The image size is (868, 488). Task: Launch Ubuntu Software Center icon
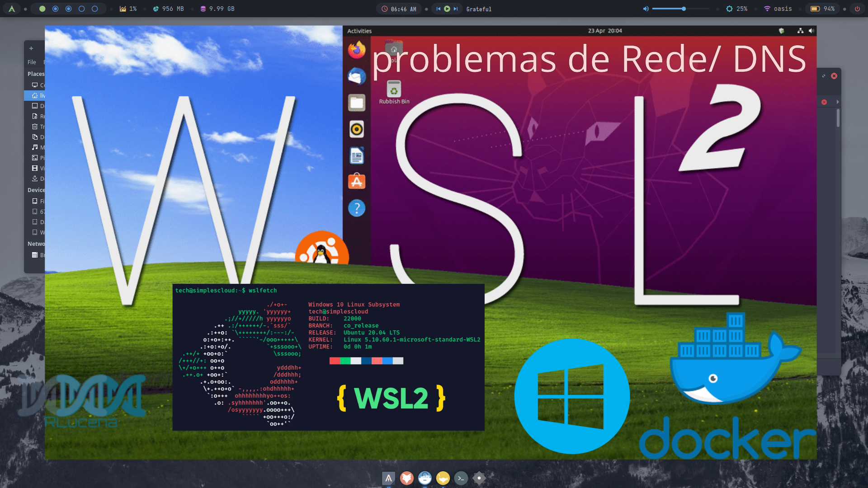pos(356,182)
